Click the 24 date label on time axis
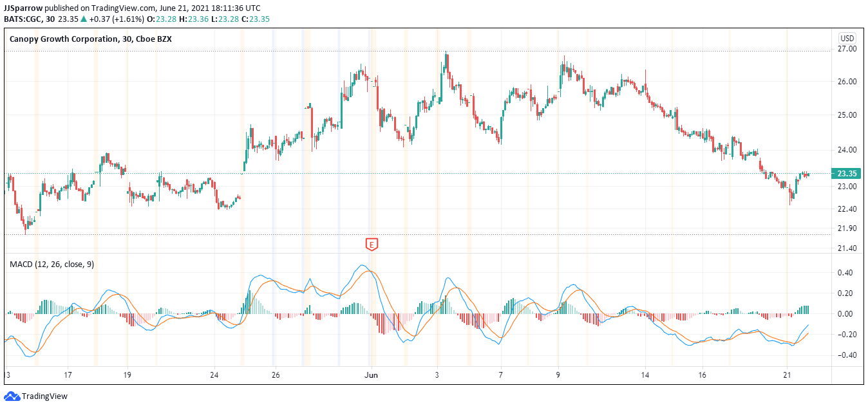868x408 pixels. [214, 375]
